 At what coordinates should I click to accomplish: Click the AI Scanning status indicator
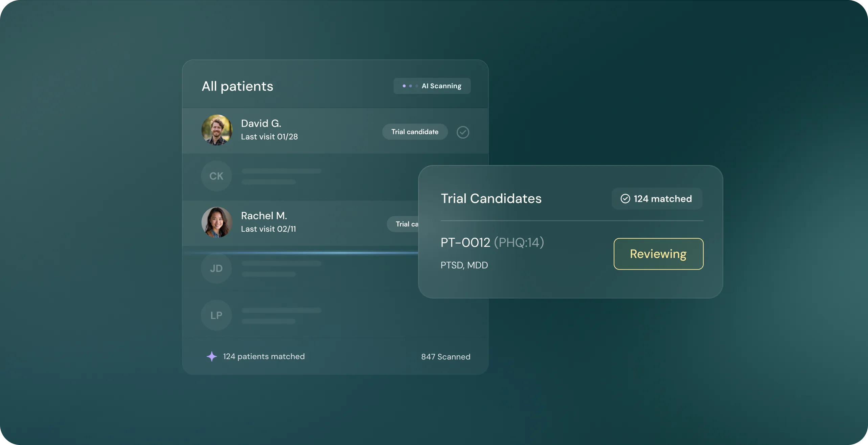[x=432, y=86]
